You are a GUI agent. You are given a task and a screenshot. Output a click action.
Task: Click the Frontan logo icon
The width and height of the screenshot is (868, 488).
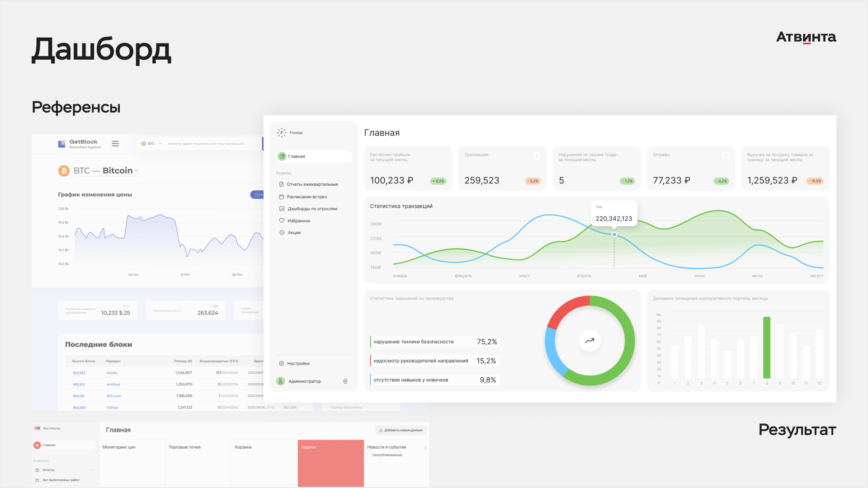point(282,132)
